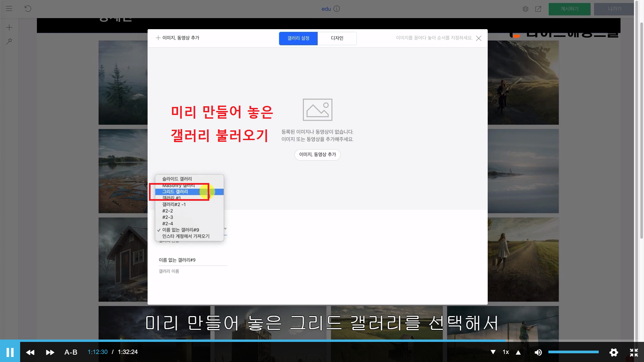Click the plus add-block icon in sidebar
Image resolution: width=644 pixels, height=362 pixels.
(9, 27)
